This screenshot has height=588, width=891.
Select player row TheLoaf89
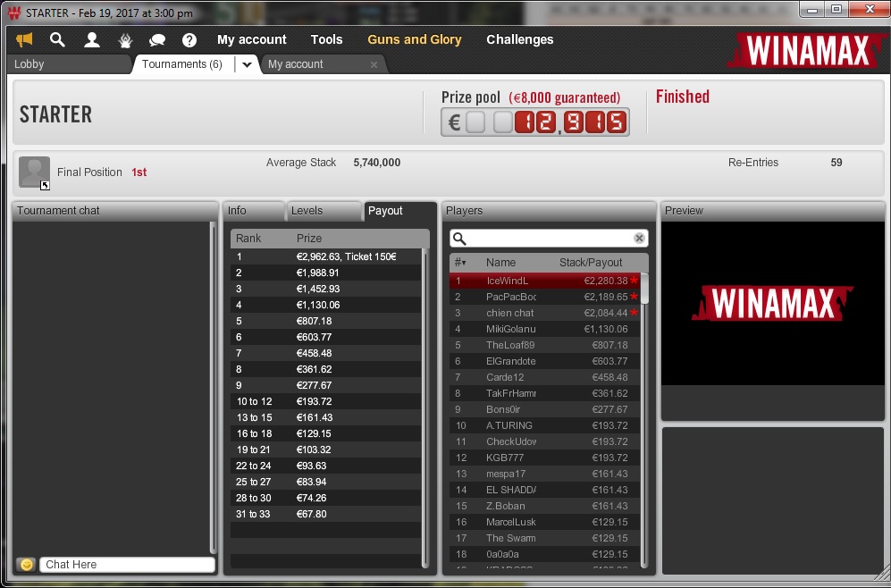(x=545, y=345)
